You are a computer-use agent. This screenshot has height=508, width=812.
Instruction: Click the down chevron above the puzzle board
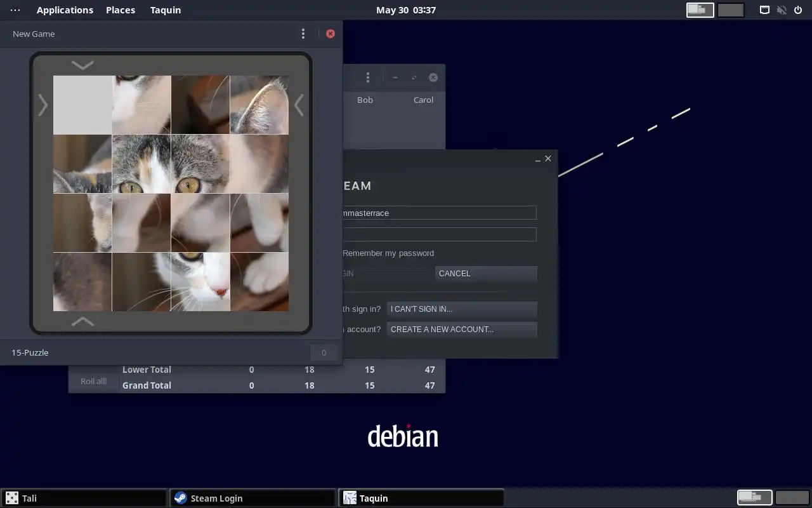point(82,65)
